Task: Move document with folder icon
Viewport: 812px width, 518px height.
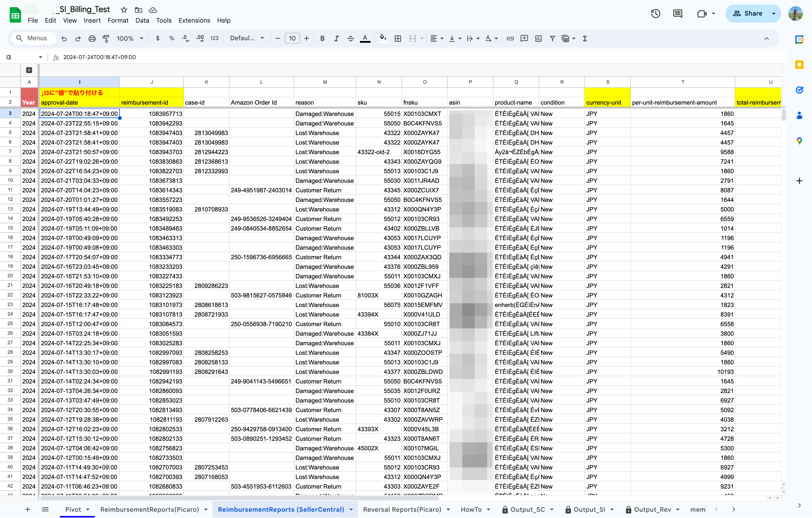Action: [138, 10]
